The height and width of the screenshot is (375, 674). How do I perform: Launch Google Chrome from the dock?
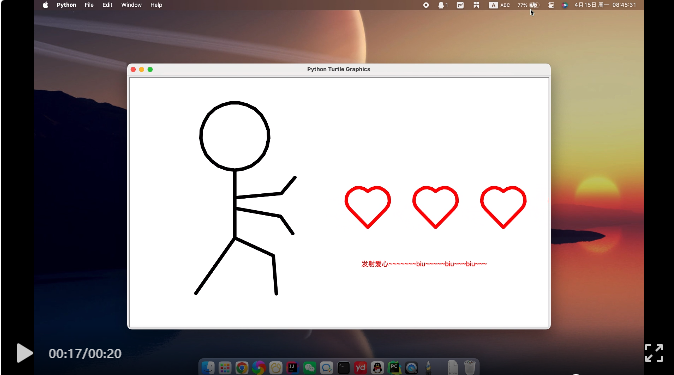[x=242, y=368]
